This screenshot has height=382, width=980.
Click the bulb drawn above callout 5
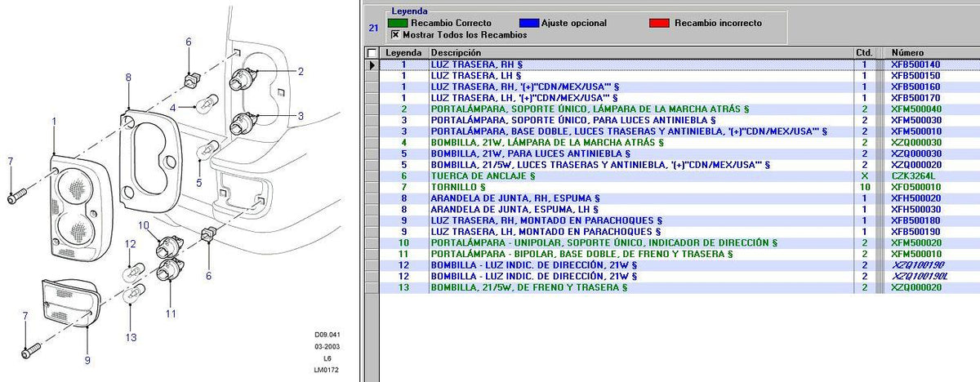[208, 148]
